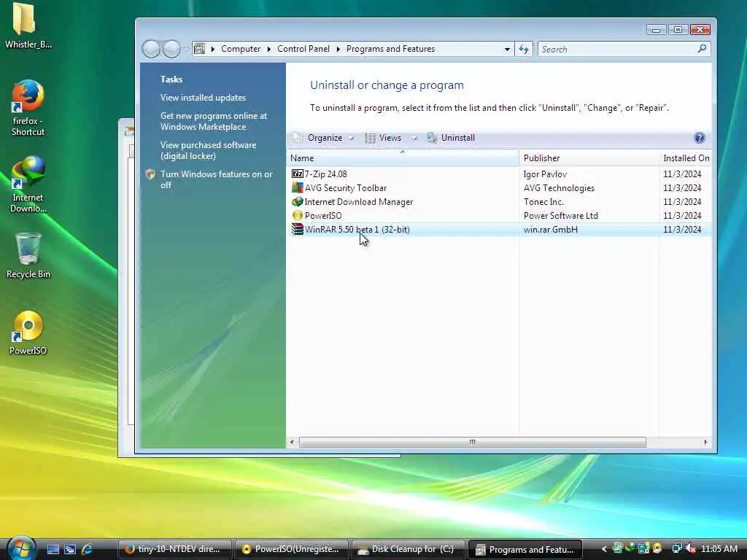Image resolution: width=747 pixels, height=560 pixels.
Task: Click the horizontal scrollbar thumb
Action: click(472, 442)
